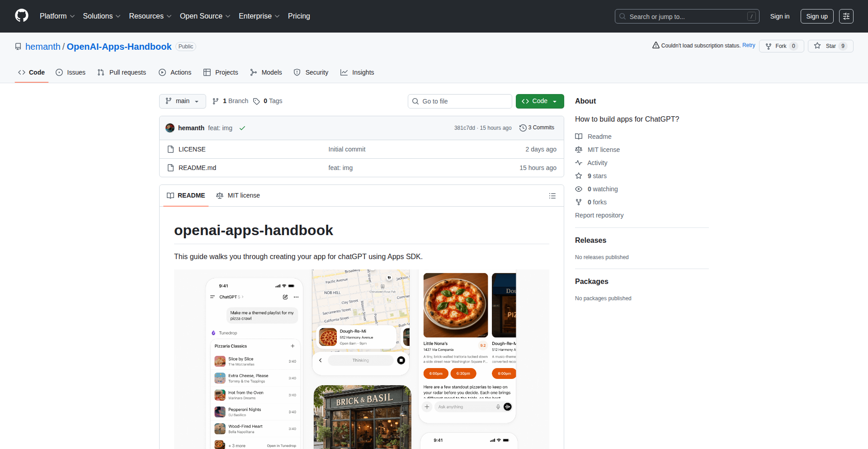Open the LICENSE file

[192, 149]
